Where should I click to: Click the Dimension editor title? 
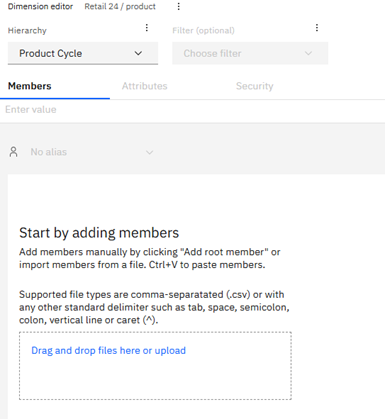tap(40, 6)
